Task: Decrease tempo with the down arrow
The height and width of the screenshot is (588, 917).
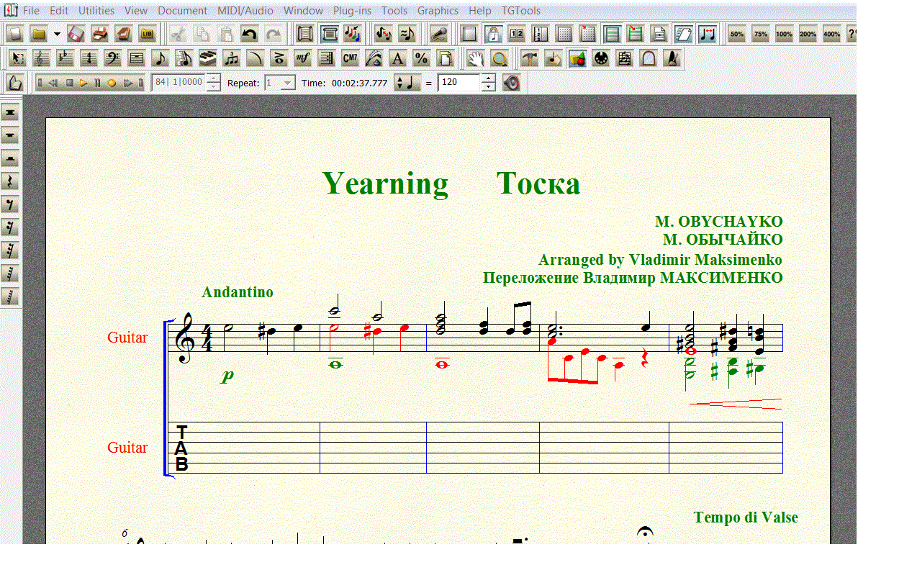Action: click(488, 87)
